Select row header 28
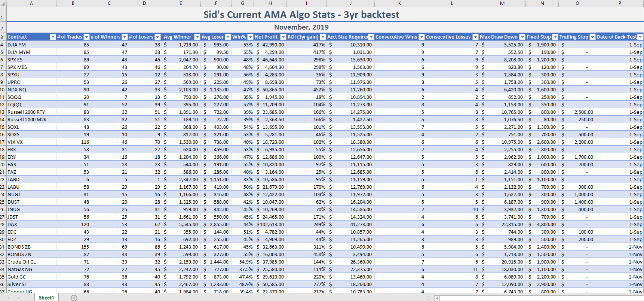This screenshot has height=301, width=644. coord(3,224)
